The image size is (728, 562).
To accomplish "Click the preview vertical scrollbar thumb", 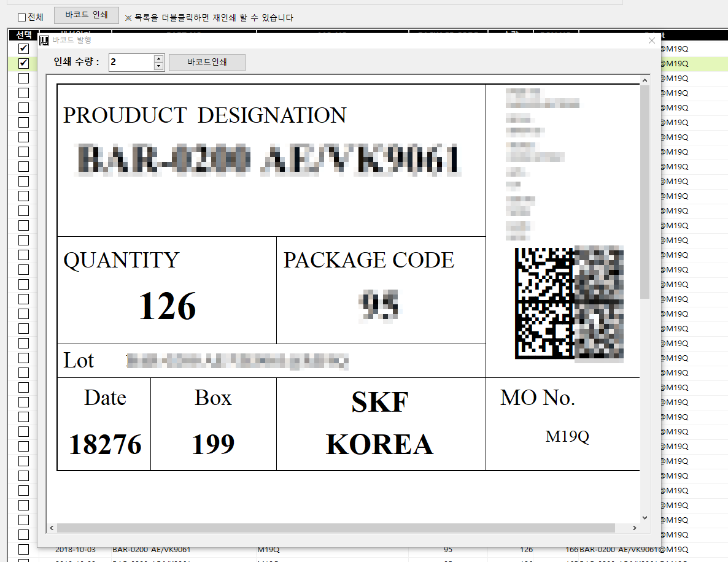I will 645,192.
